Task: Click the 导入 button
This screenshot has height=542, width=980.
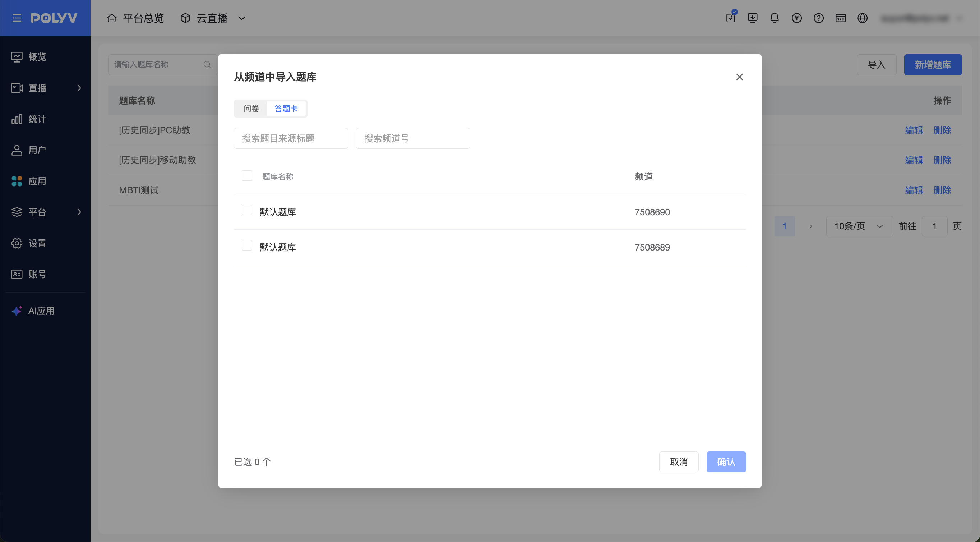Action: (877, 65)
